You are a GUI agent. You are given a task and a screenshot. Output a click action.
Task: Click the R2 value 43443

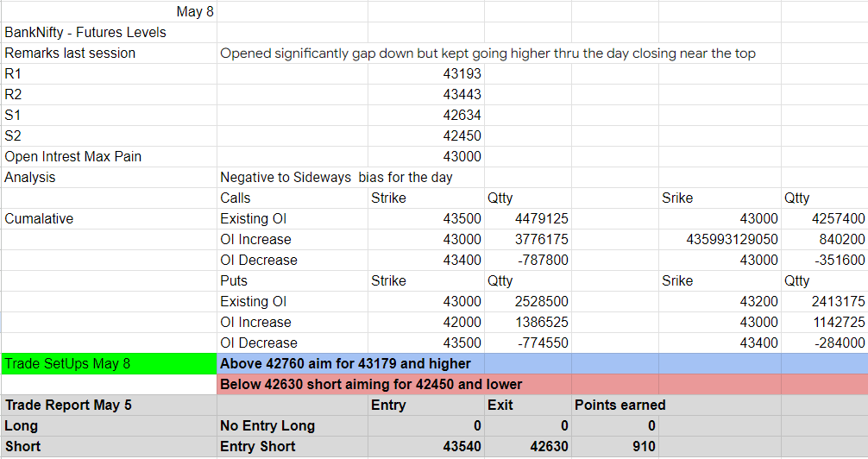pyautogui.click(x=425, y=95)
